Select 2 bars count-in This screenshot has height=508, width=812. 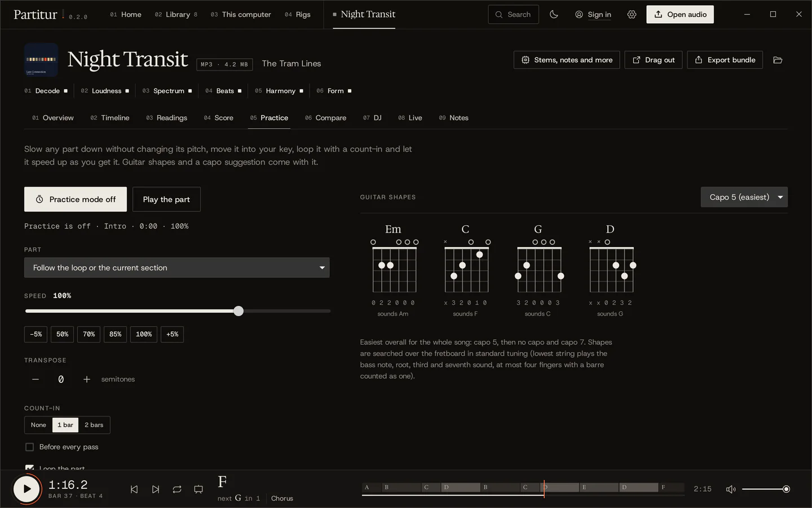[x=94, y=425]
